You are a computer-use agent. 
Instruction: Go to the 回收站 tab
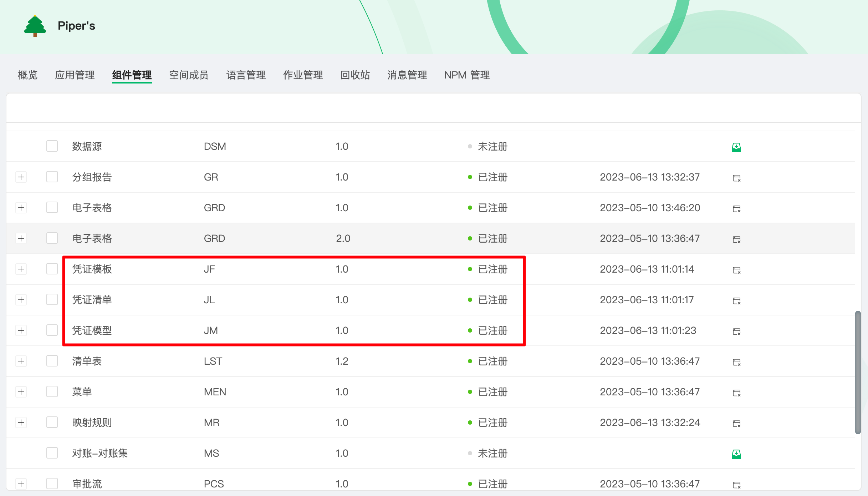coord(355,75)
